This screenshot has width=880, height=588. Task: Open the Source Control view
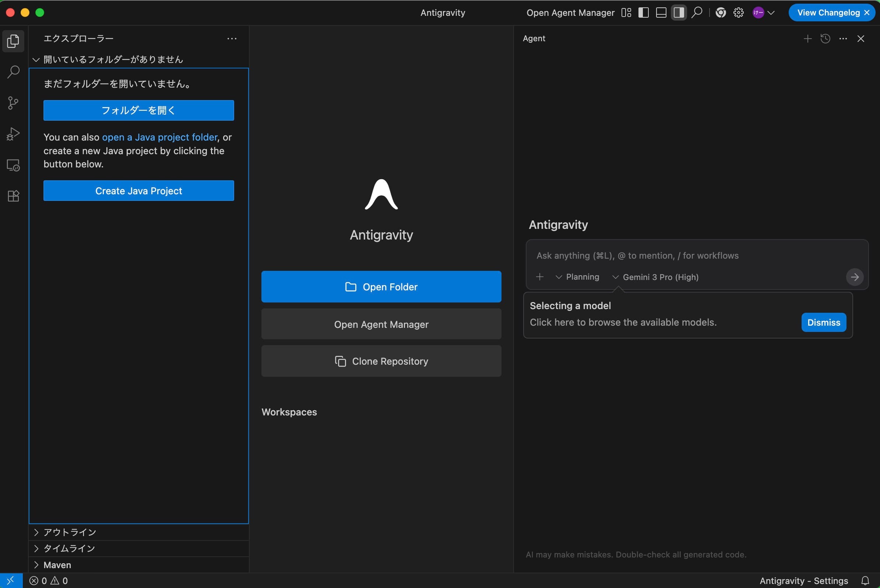pos(13,103)
